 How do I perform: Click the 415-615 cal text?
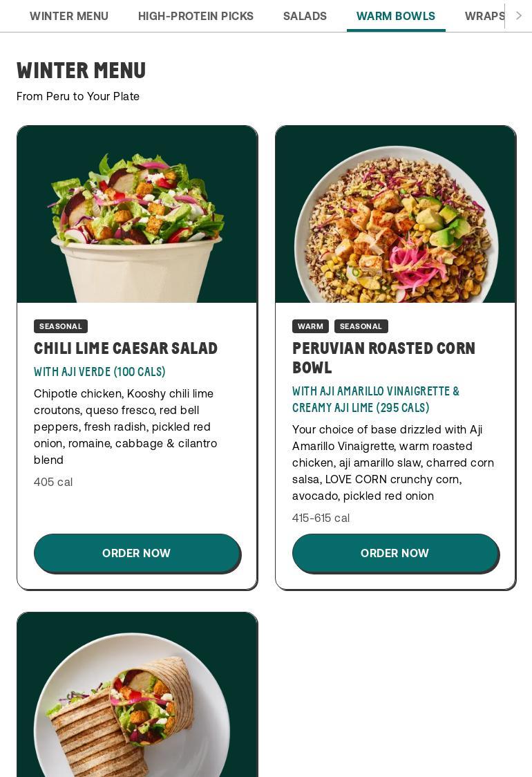[x=321, y=518]
